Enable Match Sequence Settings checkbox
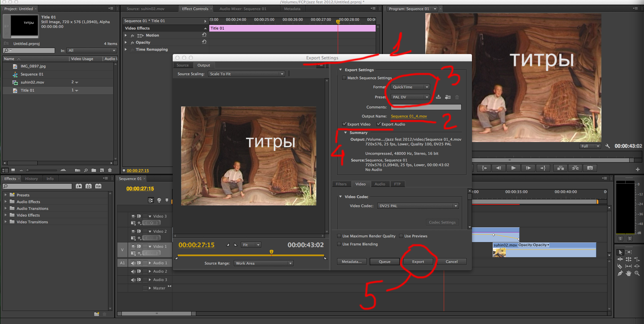This screenshot has width=644, height=324. pyautogui.click(x=344, y=78)
